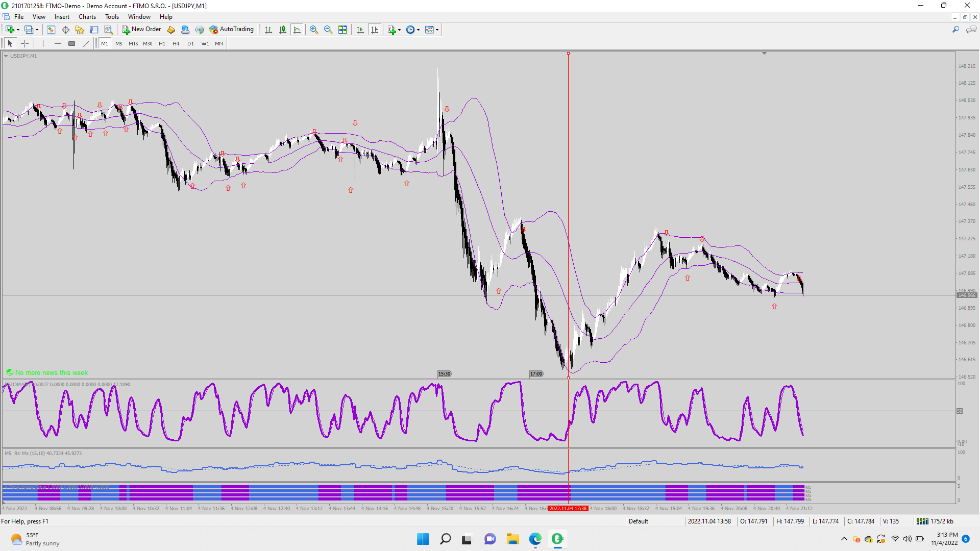The width and height of the screenshot is (980, 551).
Task: Tile chart windows icon
Action: pyautogui.click(x=342, y=30)
